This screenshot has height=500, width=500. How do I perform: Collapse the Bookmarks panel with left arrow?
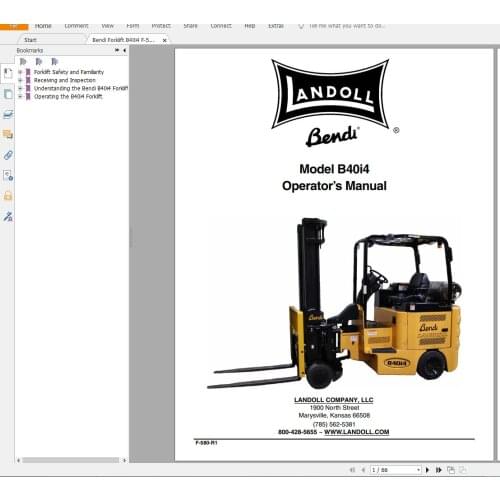124,50
